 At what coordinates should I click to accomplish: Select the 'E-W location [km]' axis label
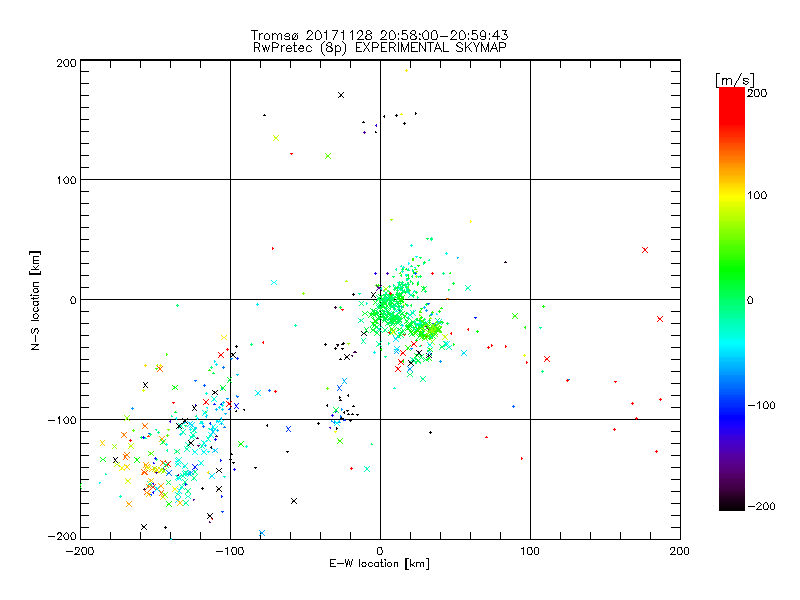pyautogui.click(x=379, y=564)
